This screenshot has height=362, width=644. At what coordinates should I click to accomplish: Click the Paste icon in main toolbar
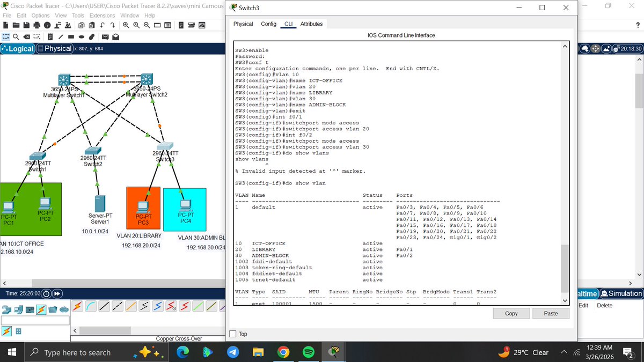point(92,25)
